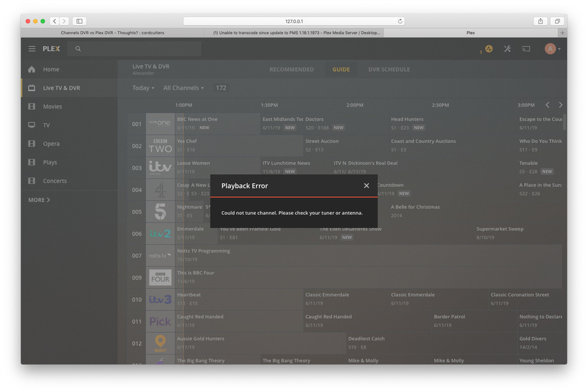Expand MORE in the sidebar
The width and height of the screenshot is (588, 392).
[x=39, y=200]
